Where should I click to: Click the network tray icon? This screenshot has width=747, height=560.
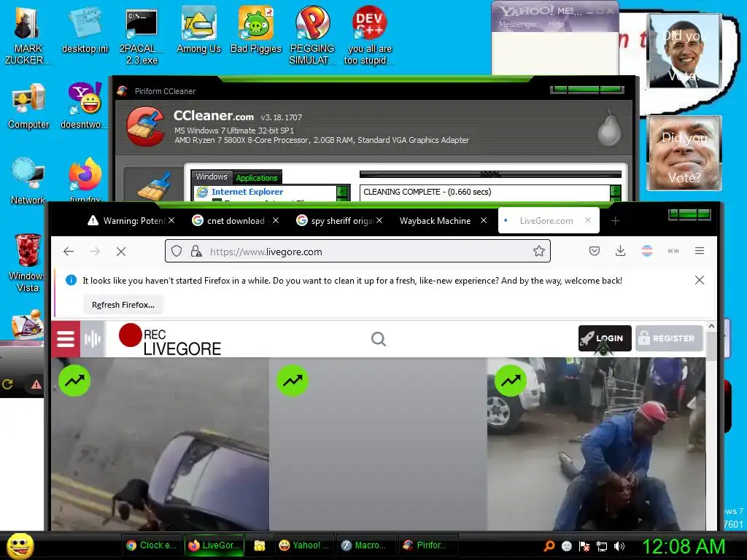click(x=602, y=546)
